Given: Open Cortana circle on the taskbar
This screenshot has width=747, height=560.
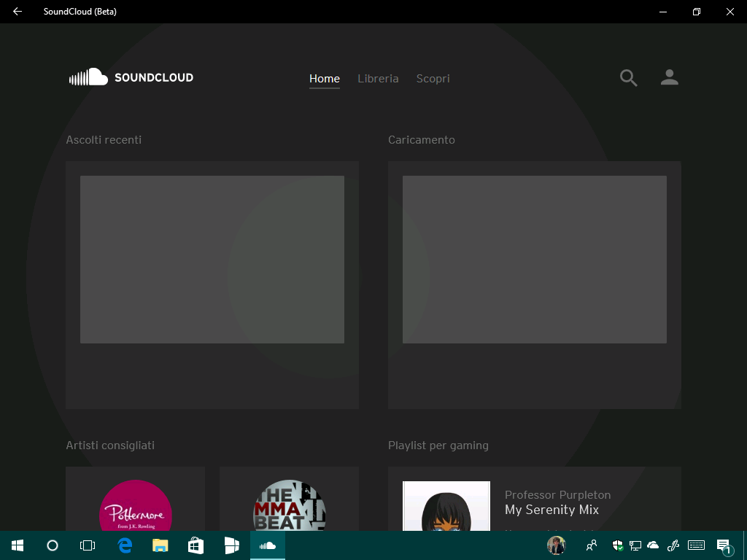Looking at the screenshot, I should [x=53, y=545].
